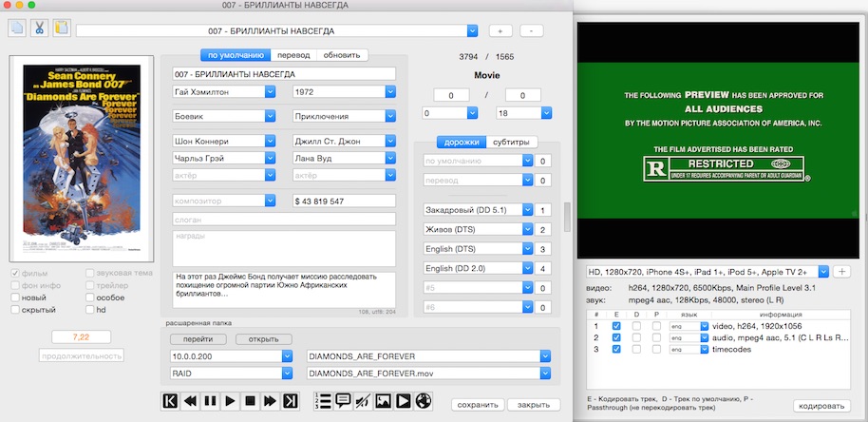Click the 'сохранить' button

tap(478, 405)
